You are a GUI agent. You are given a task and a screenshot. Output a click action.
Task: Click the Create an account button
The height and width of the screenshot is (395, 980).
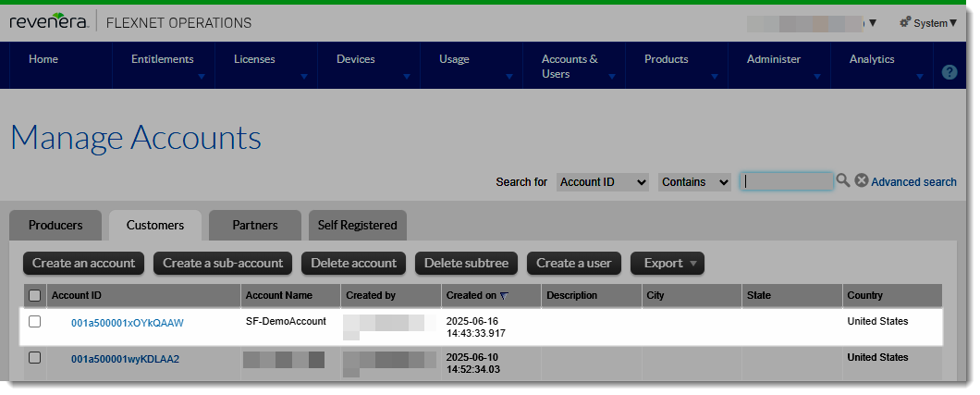point(84,263)
